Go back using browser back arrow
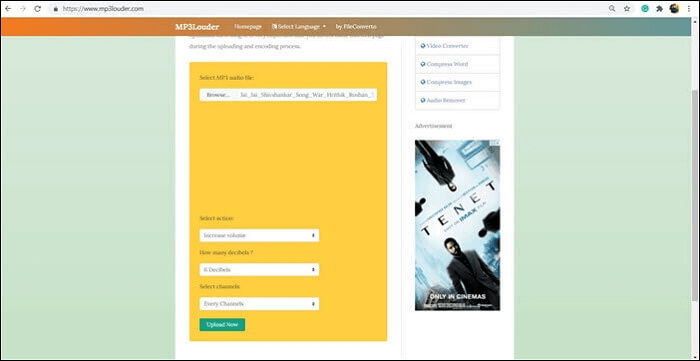The height and width of the screenshot is (361, 700). (8, 8)
